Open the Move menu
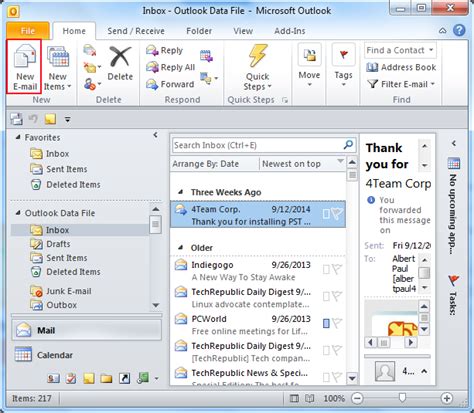 tap(309, 65)
